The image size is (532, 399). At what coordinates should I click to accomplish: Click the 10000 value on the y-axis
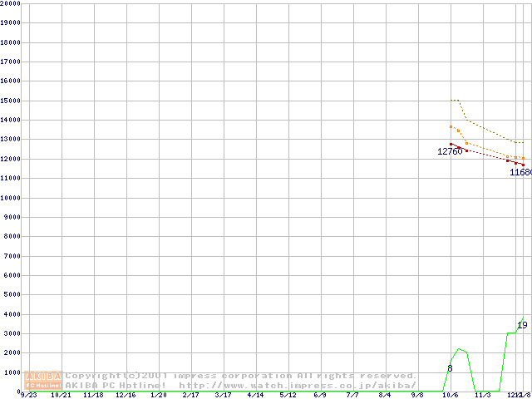point(10,198)
